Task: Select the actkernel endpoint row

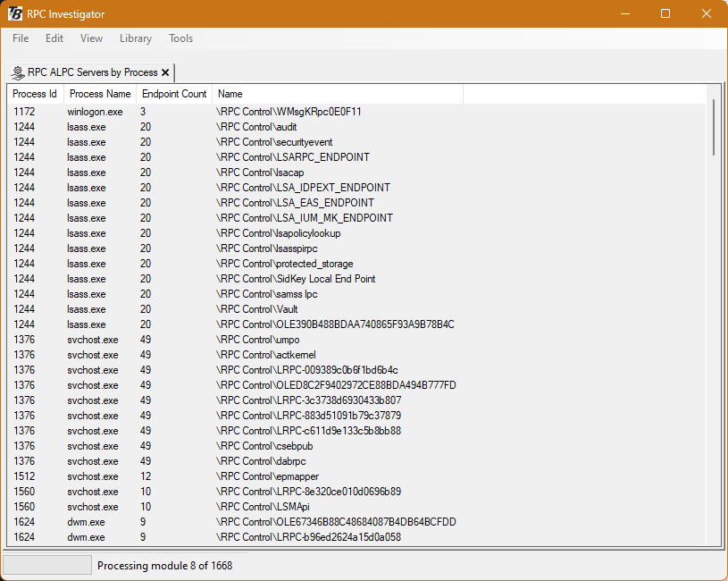Action: click(356, 355)
